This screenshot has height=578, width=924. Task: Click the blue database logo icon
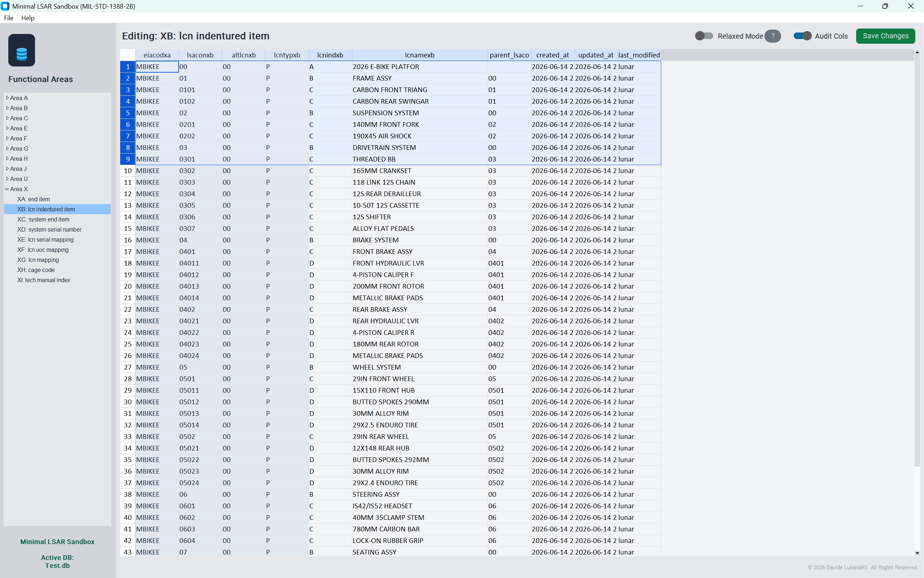pyautogui.click(x=21, y=51)
